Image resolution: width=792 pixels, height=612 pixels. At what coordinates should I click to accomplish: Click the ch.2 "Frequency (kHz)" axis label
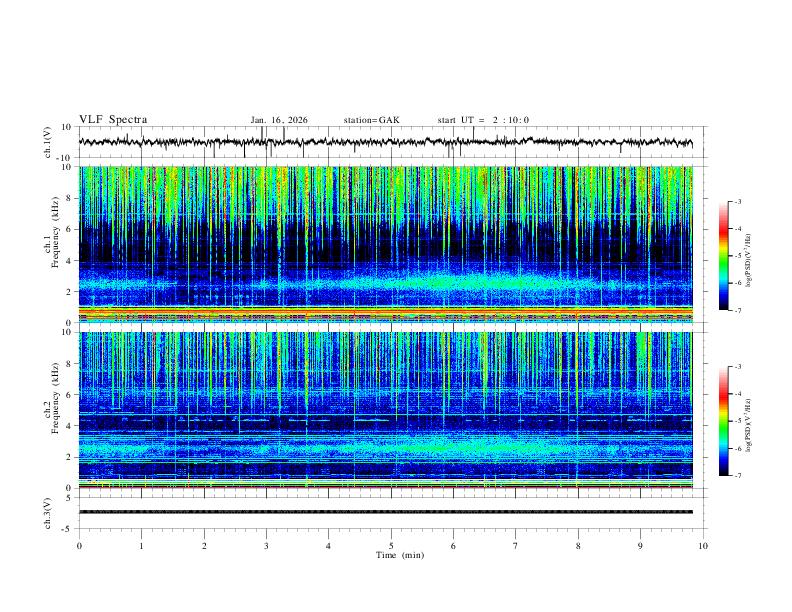click(x=55, y=398)
